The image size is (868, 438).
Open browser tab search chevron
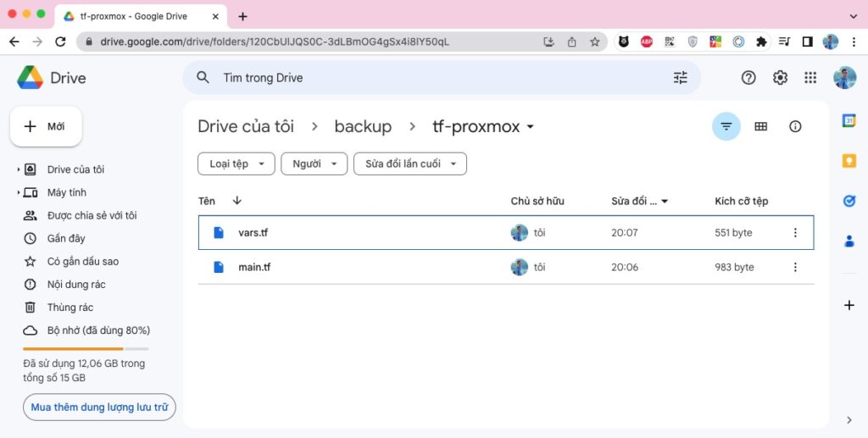pos(853,17)
